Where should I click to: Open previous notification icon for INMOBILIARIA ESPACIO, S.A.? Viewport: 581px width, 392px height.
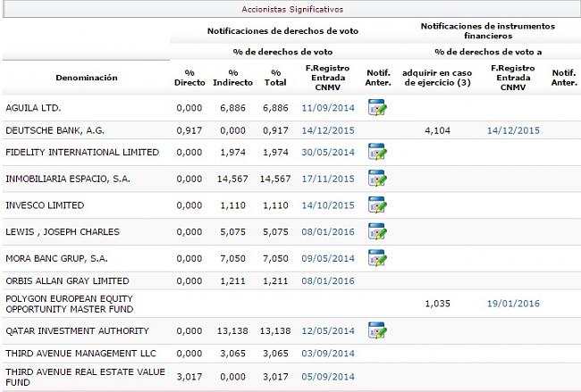click(x=377, y=179)
